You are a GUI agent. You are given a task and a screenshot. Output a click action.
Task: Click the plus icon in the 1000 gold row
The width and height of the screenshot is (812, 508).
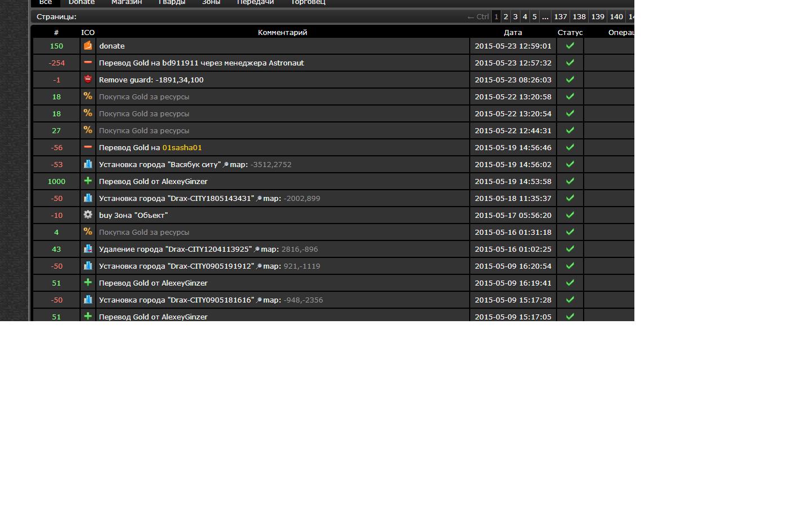coord(87,181)
